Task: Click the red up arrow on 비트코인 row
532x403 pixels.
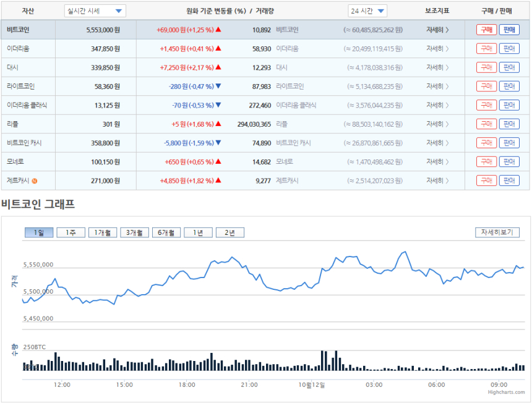Action: pyautogui.click(x=218, y=30)
